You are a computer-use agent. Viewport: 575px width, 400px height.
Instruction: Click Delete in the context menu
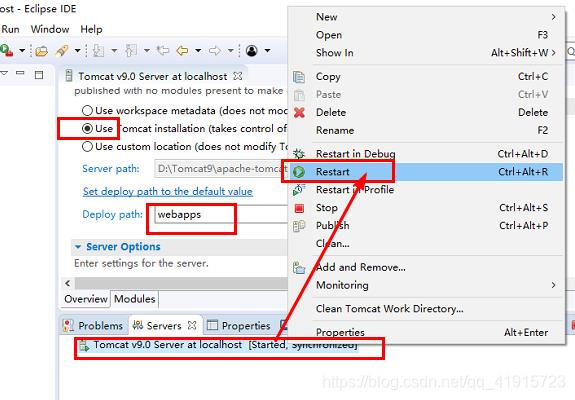[x=427, y=112]
